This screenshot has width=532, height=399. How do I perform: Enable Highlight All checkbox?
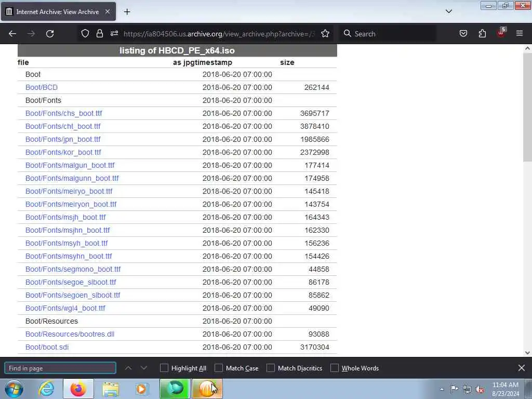164,368
